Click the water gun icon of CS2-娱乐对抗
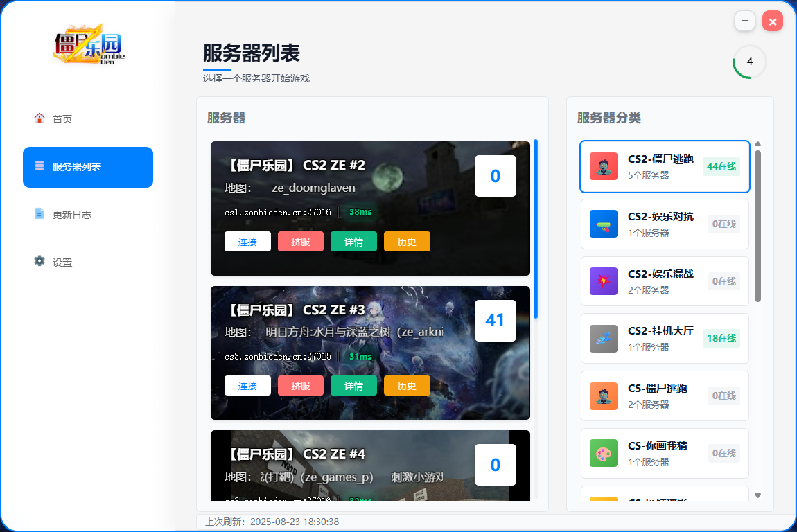Viewport: 797px width, 532px height. pos(604,224)
